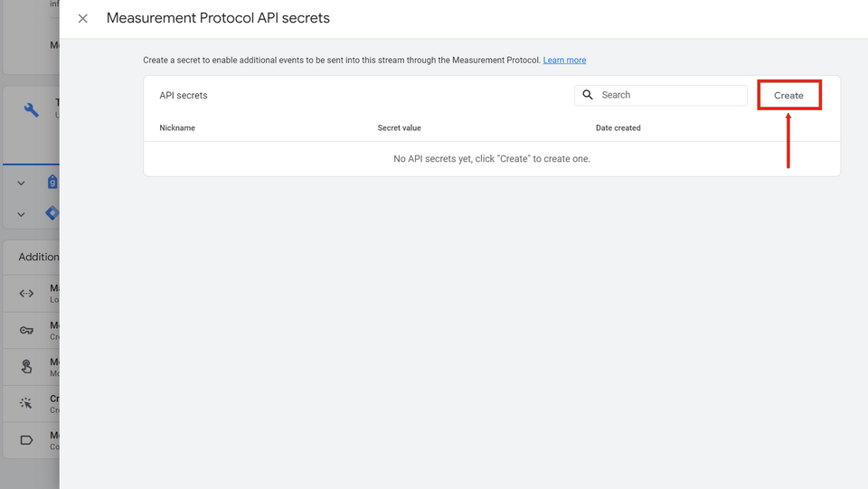Click the label tag outline icon

point(27,440)
